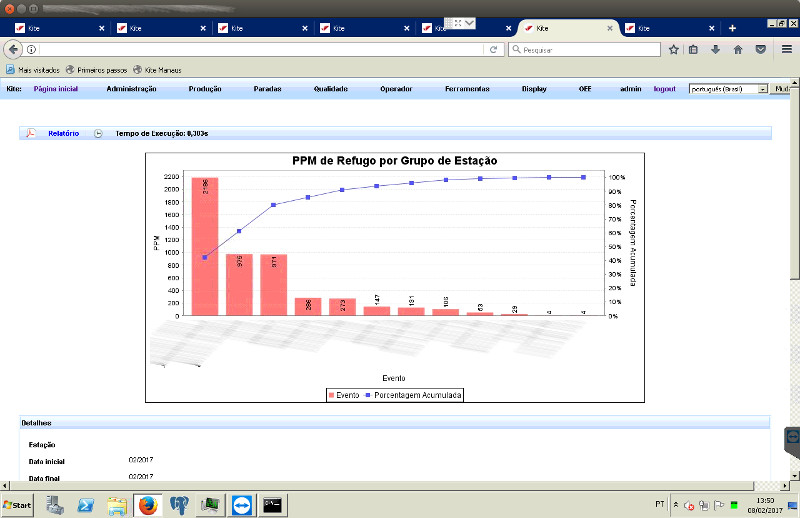This screenshot has width=800, height=518.
Task: Click the Porcentagem Acumulada legend marker
Action: click(x=367, y=395)
